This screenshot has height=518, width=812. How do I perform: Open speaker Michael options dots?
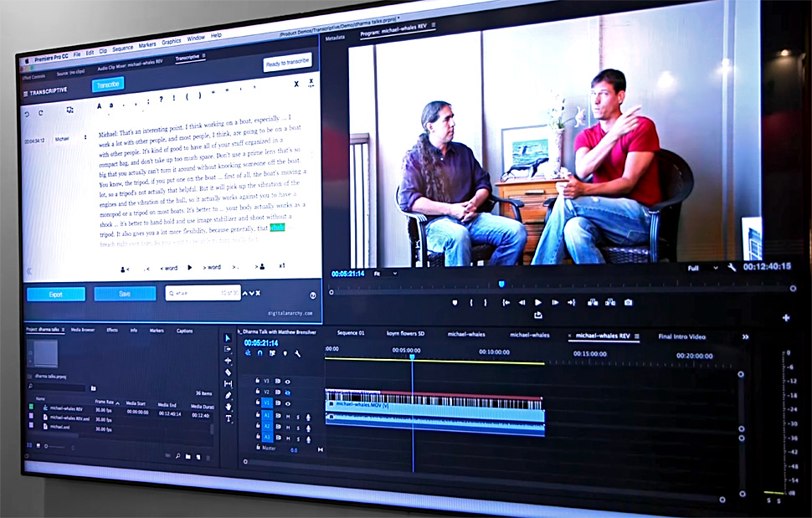point(85,137)
